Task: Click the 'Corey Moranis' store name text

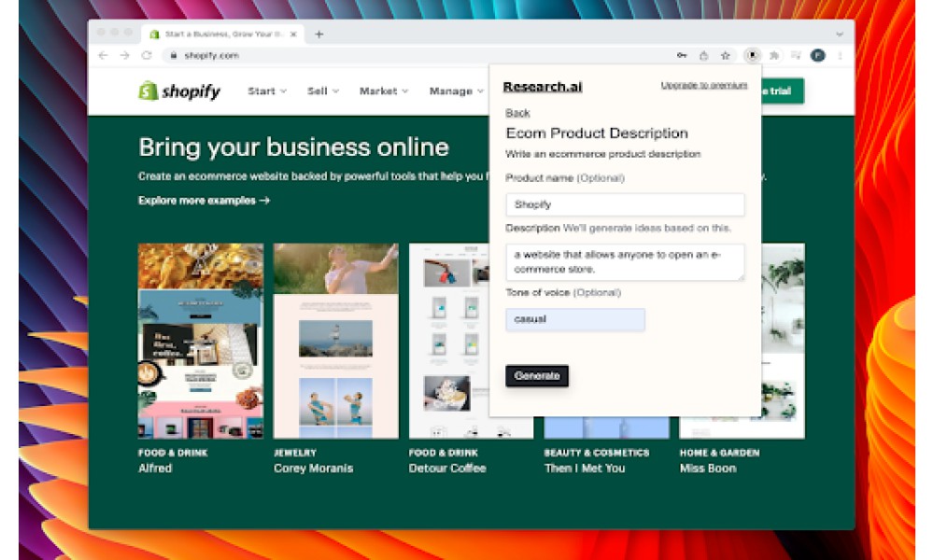Action: pos(313,469)
